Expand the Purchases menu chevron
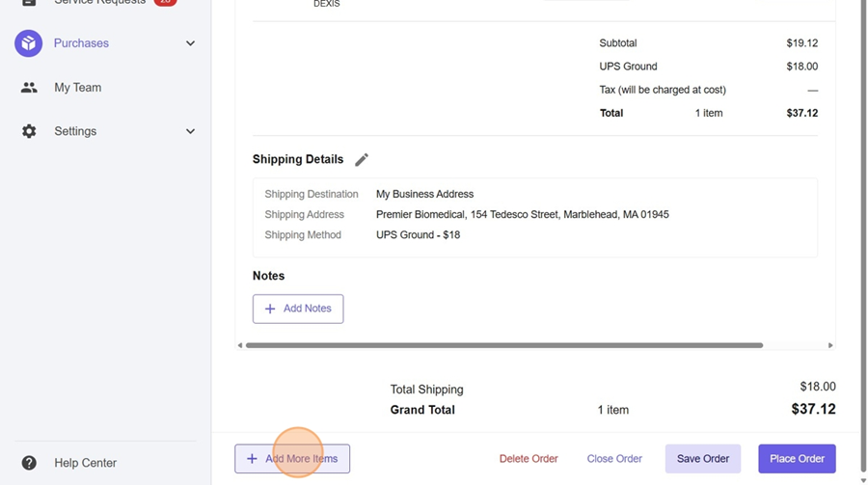Image resolution: width=868 pixels, height=485 pixels. click(190, 43)
